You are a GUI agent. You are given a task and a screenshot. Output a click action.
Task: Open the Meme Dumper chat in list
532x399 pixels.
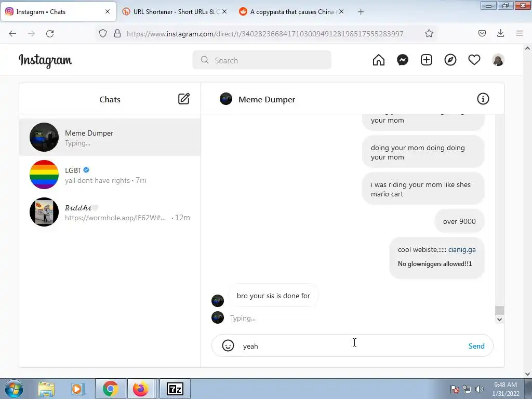click(x=110, y=137)
